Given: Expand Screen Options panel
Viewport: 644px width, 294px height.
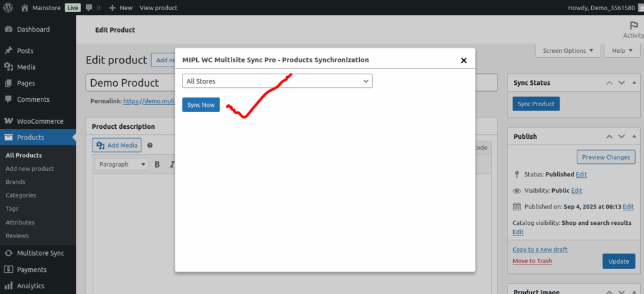Looking at the screenshot, I should coord(568,51).
